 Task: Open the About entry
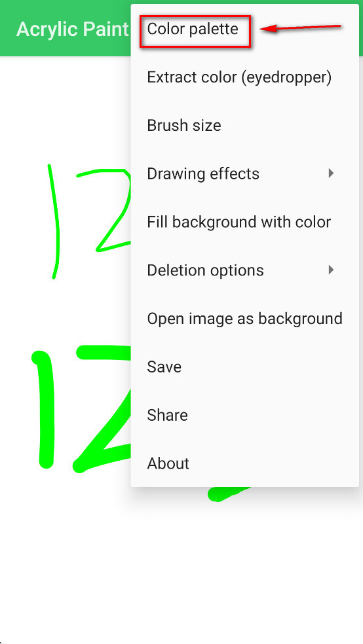coord(244,463)
